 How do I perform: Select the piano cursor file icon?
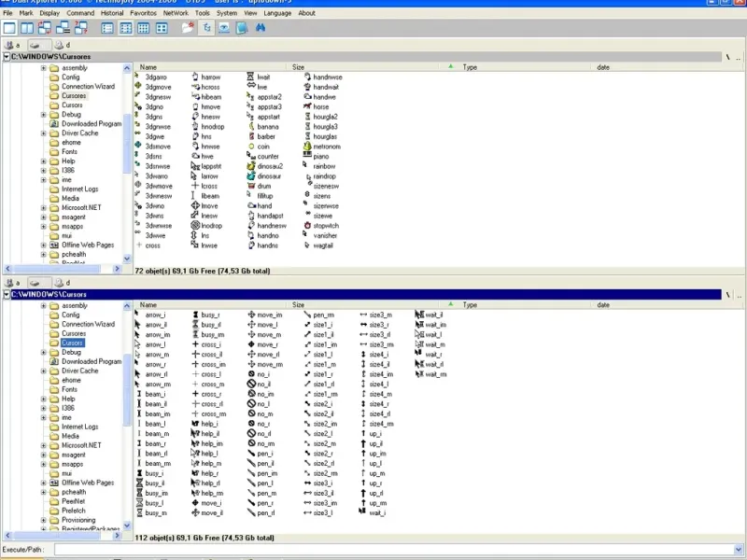(307, 156)
